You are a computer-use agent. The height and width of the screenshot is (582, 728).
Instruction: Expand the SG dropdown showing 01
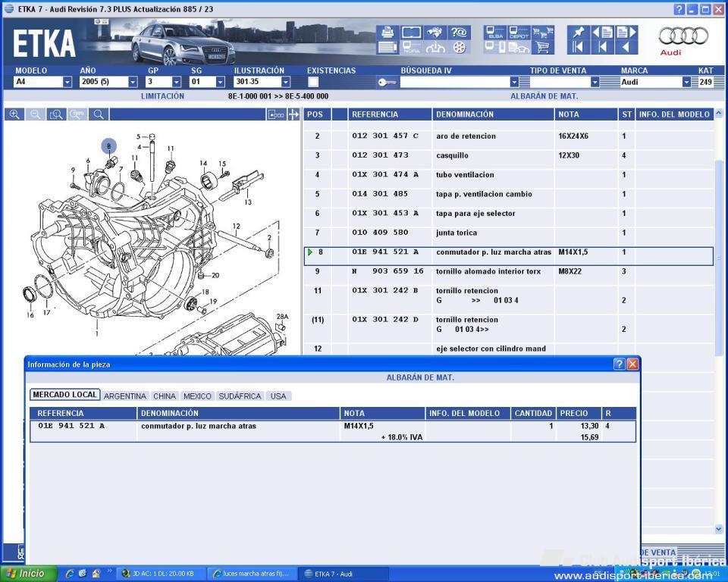point(220,82)
